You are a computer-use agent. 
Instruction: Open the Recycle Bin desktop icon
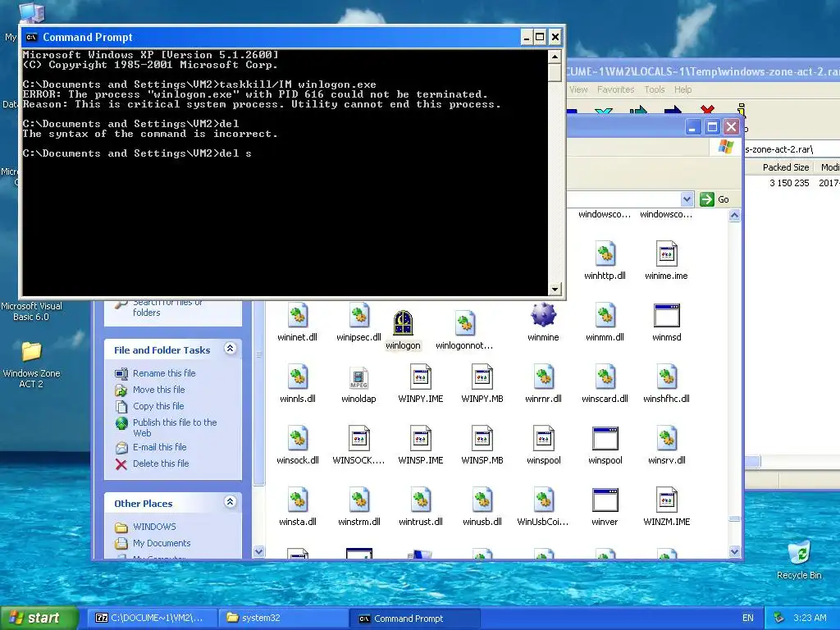coord(799,553)
